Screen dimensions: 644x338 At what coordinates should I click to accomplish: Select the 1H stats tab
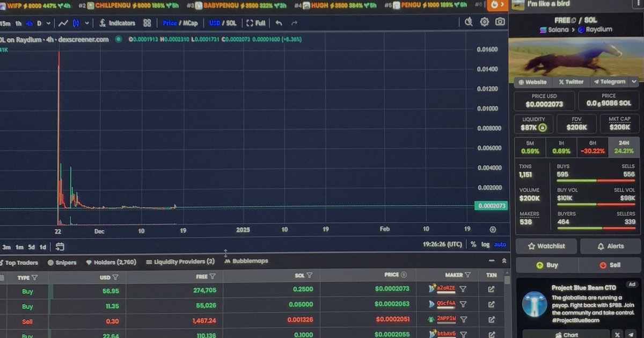click(x=561, y=147)
